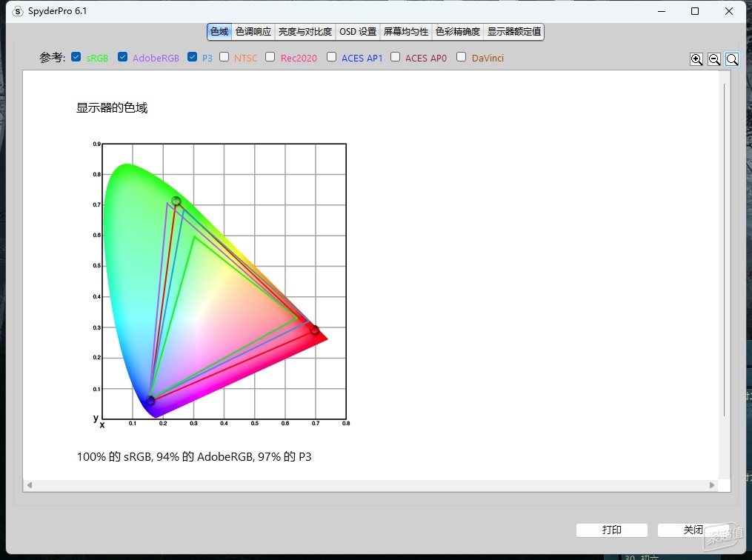
Task: Switch to the 色调响应 tab
Action: pos(253,32)
